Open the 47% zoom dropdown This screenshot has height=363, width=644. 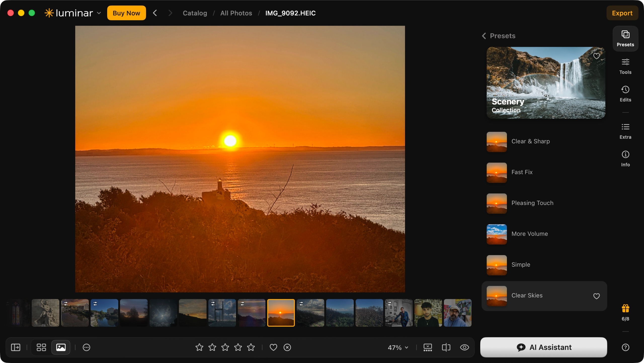click(398, 347)
